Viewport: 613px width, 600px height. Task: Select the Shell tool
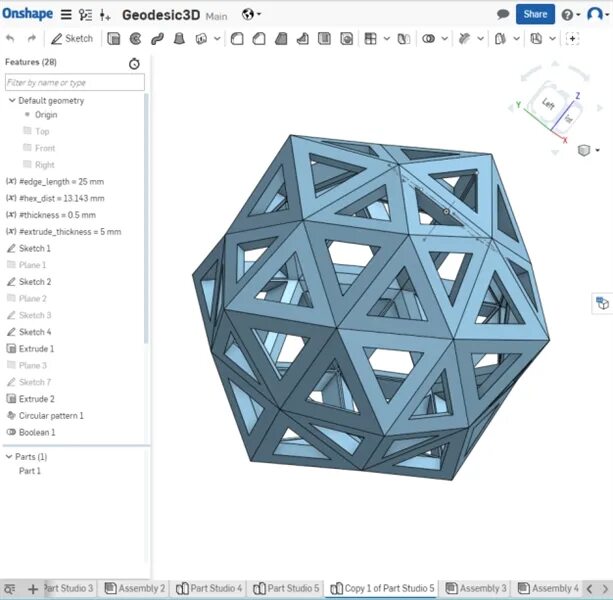[x=324, y=39]
